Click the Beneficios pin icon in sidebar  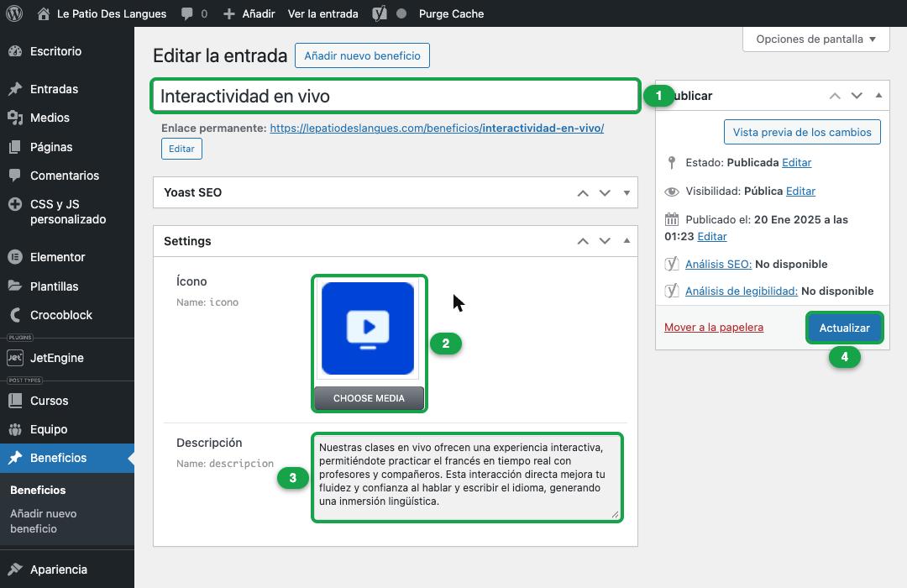(x=15, y=458)
